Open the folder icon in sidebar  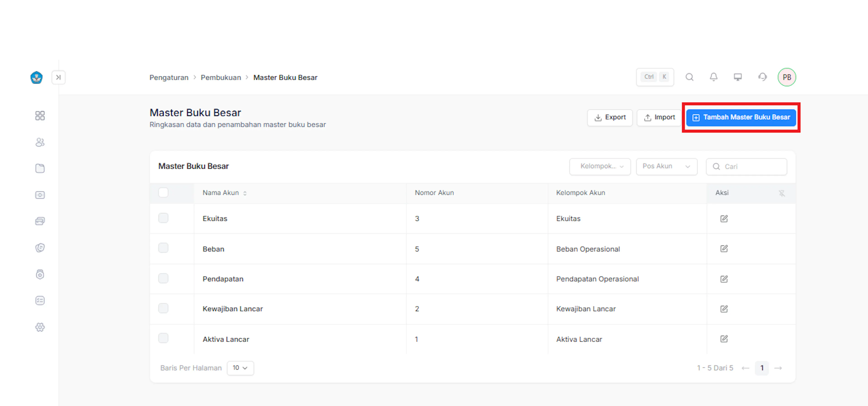click(40, 168)
